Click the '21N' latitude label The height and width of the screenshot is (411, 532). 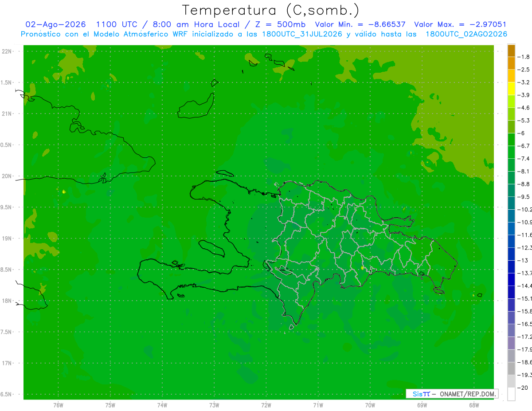pyautogui.click(x=6, y=114)
